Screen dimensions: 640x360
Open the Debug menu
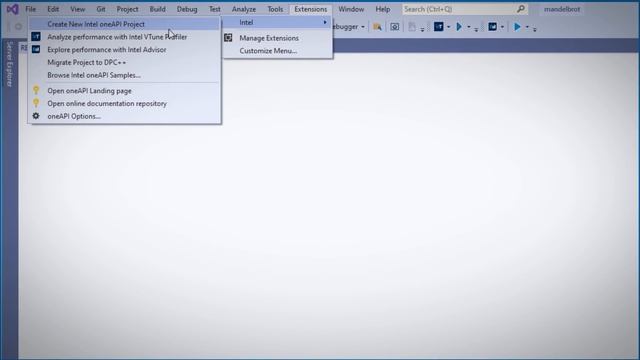tap(187, 9)
